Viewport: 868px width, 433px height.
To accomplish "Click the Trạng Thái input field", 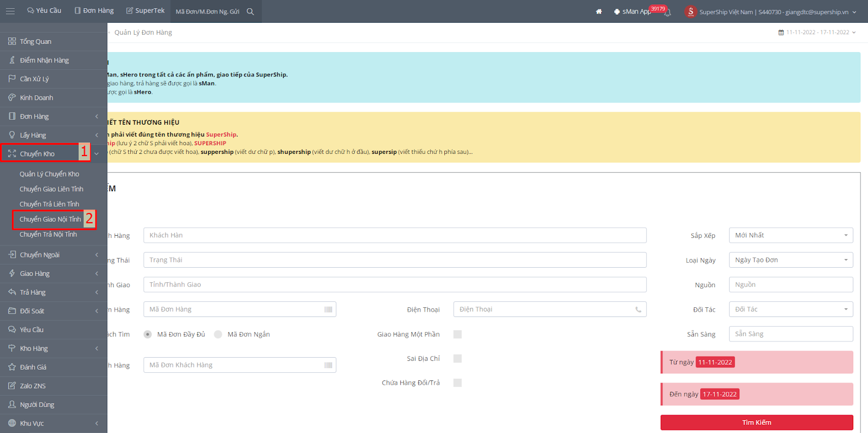I will click(395, 260).
